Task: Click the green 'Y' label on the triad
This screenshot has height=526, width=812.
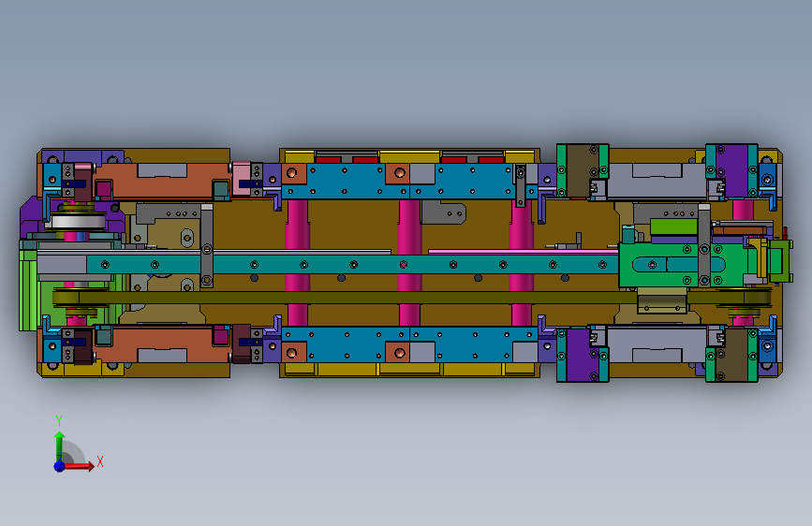Action: click(59, 421)
